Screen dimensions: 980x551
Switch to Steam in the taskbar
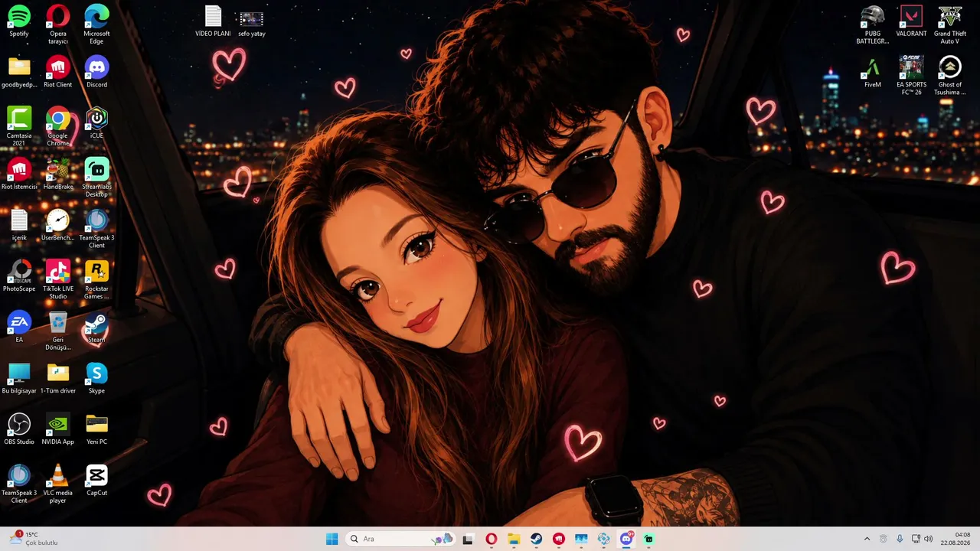[536, 539]
